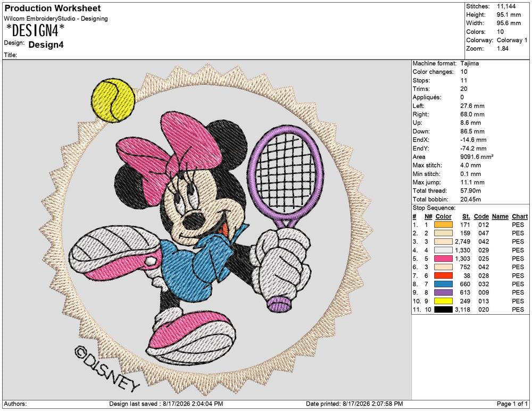The image size is (532, 411).
Task: Choose the yellow swatch code 013
Action: coord(444,301)
